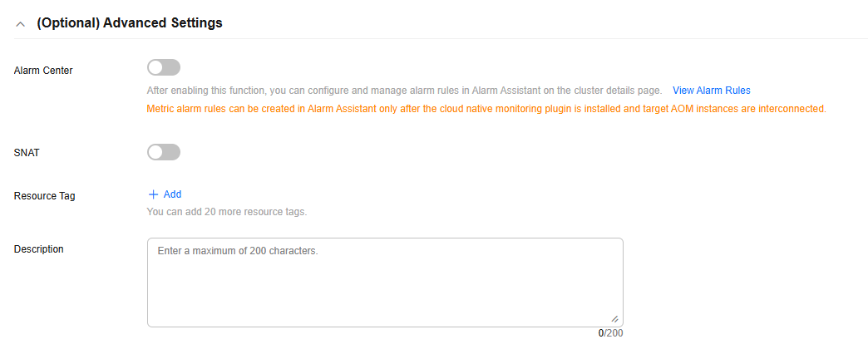
Task: Click the (Optional) Advanced Settings heading
Action: coord(130,23)
